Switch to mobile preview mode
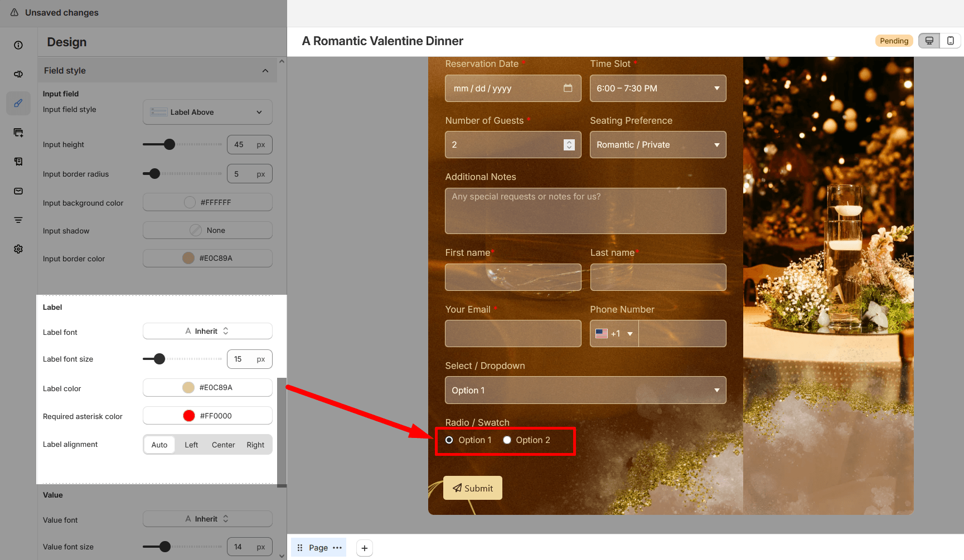The image size is (964, 560). point(950,41)
